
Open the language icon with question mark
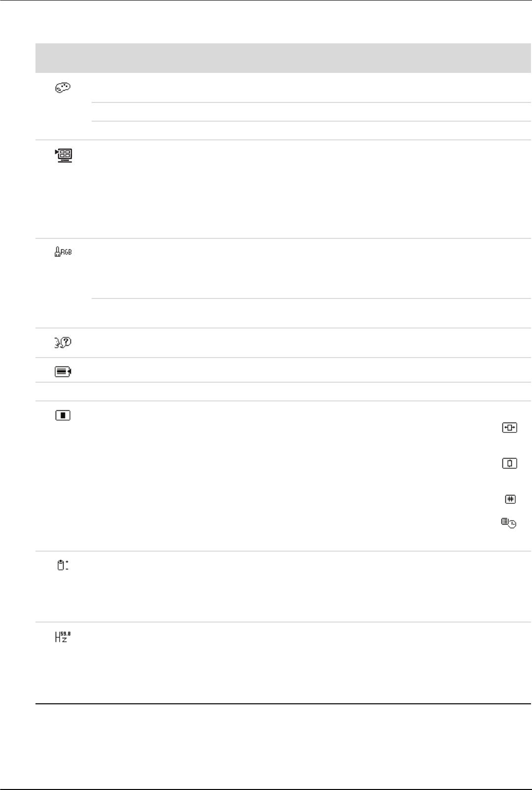[x=63, y=342]
